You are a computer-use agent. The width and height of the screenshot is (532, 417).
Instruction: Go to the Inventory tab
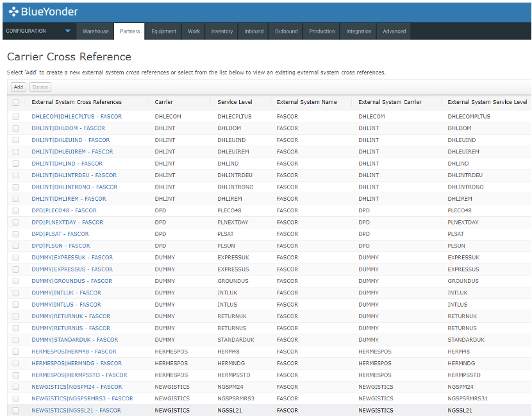pyautogui.click(x=222, y=31)
